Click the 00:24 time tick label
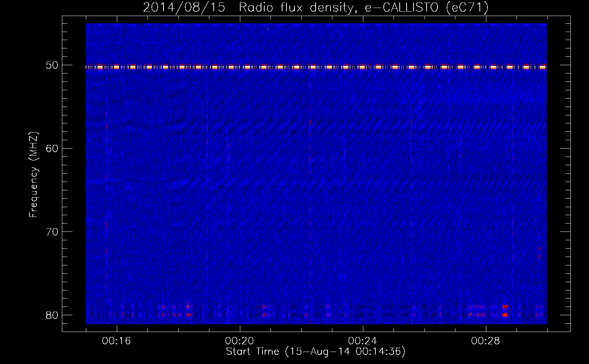589x364 pixels. pos(363,341)
